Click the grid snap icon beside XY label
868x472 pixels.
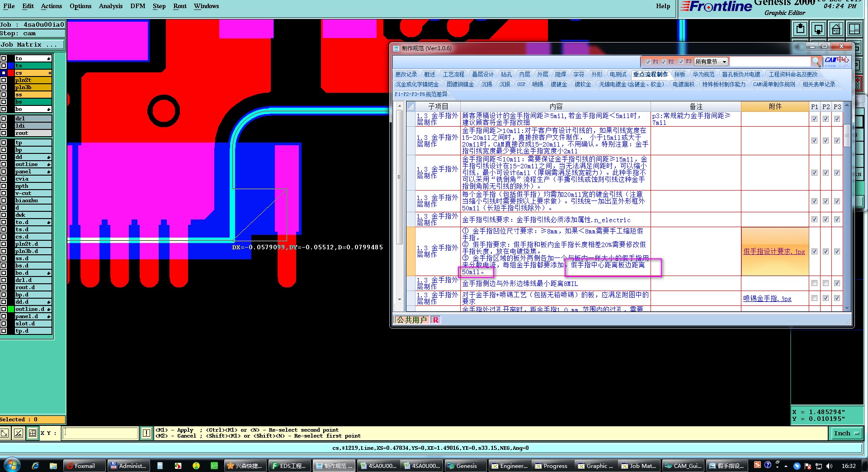pos(33,433)
